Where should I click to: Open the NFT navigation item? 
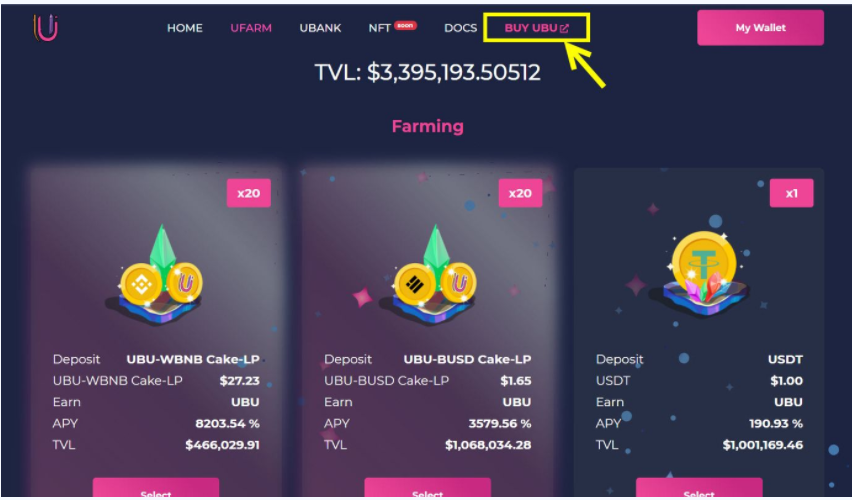coord(379,28)
